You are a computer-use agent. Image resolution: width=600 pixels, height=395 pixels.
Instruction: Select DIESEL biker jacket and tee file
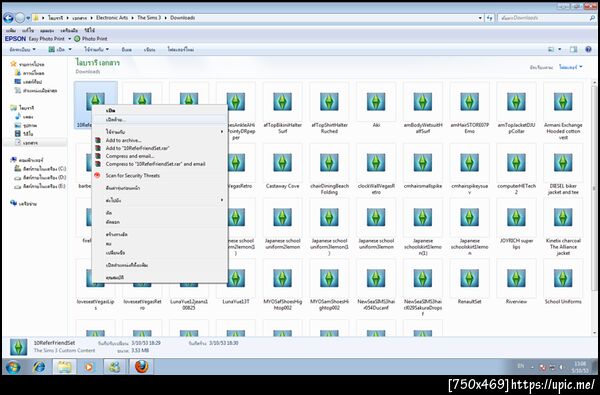pyautogui.click(x=563, y=163)
